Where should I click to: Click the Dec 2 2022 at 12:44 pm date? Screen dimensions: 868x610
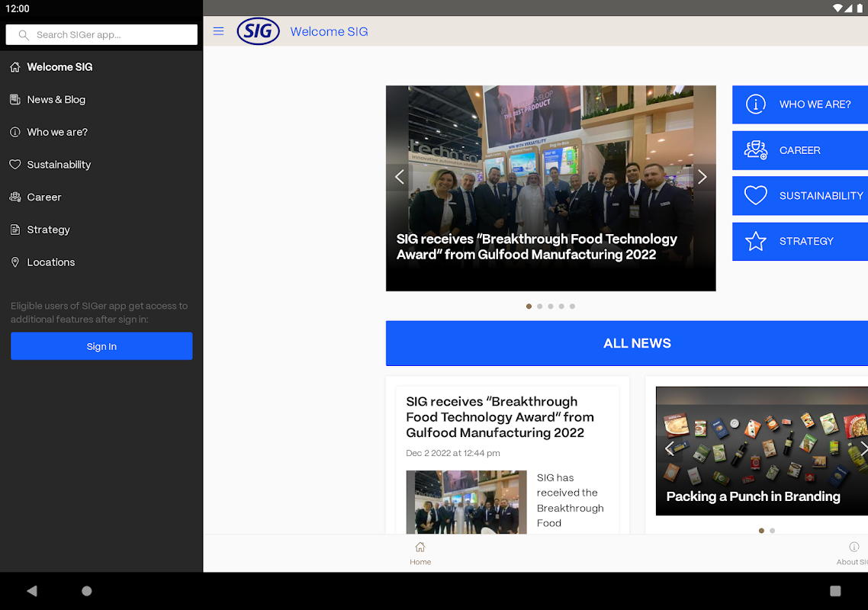pos(453,453)
